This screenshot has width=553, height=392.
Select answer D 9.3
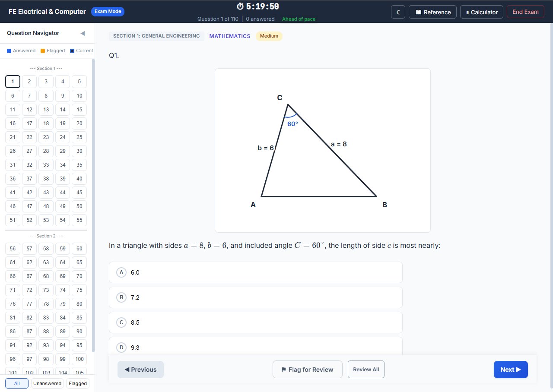point(256,346)
